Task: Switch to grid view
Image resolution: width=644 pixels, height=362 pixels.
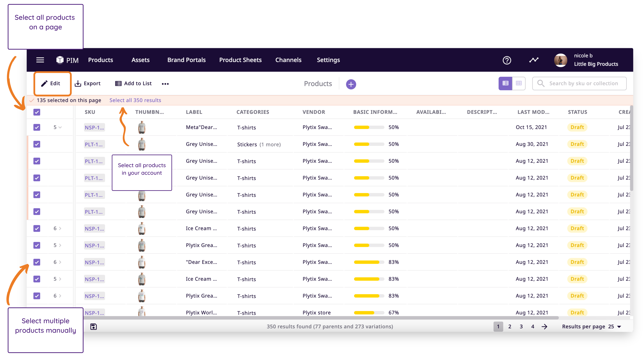Action: pos(519,83)
